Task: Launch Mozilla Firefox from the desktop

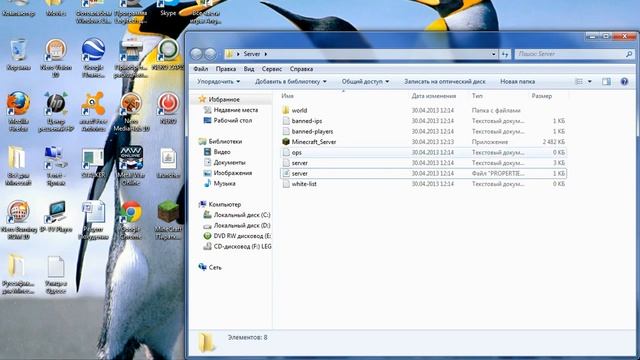Action: (x=18, y=111)
